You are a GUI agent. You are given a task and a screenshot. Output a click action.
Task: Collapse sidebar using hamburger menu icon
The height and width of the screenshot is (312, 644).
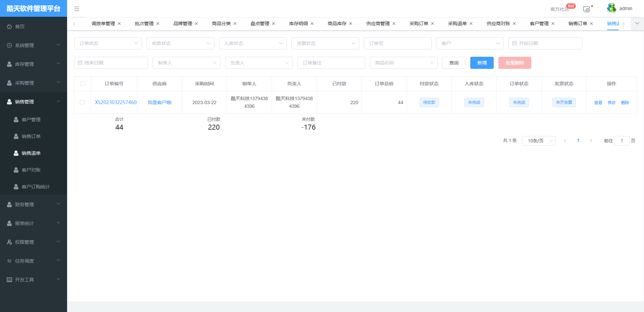click(x=77, y=9)
